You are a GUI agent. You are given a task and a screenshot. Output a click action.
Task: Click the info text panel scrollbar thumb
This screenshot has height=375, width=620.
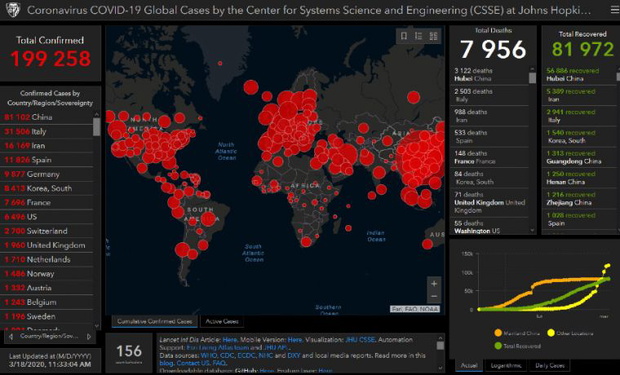pyautogui.click(x=440, y=345)
